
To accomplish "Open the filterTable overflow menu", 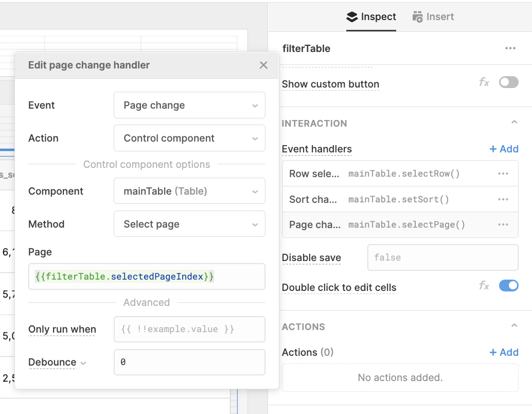I will tap(510, 48).
